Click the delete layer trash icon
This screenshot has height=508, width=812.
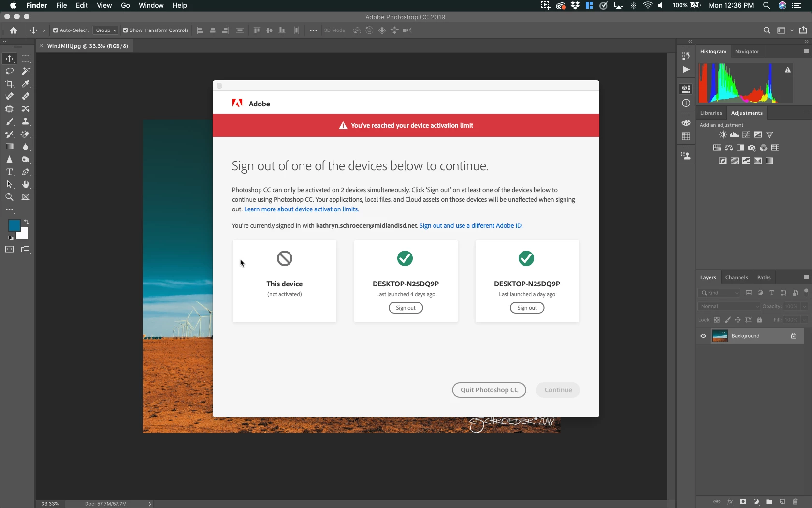tap(796, 502)
